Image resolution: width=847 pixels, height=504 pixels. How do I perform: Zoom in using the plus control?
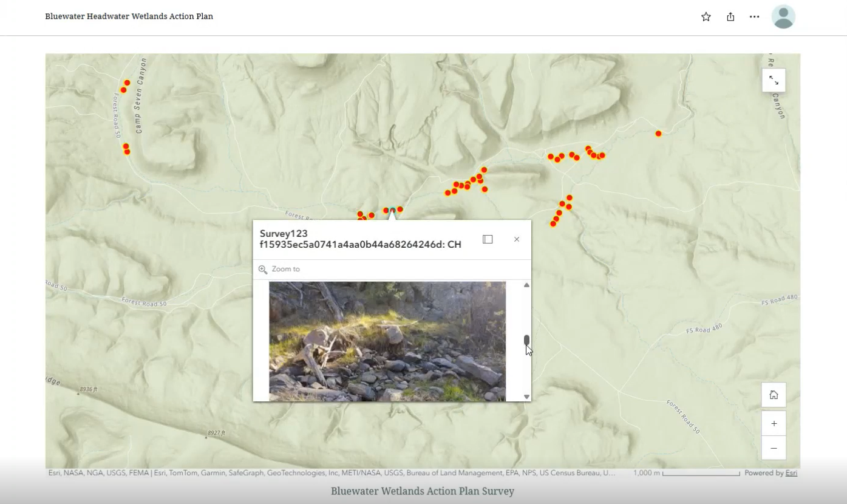774,423
